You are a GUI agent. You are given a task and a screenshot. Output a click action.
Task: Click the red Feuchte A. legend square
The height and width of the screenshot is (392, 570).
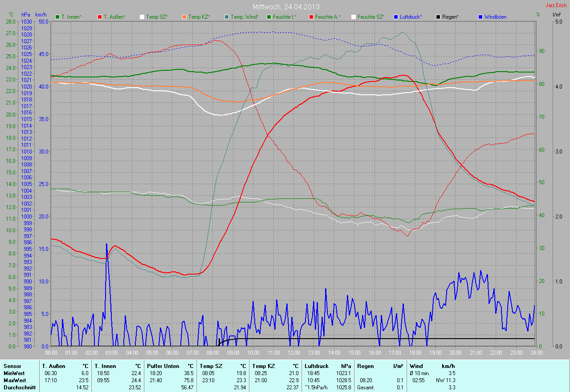[x=311, y=17]
